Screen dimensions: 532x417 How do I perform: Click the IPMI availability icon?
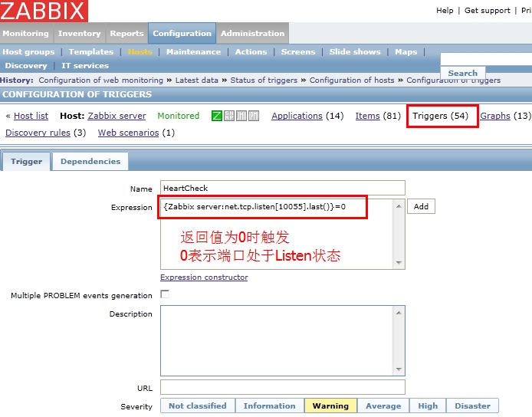coord(254,116)
